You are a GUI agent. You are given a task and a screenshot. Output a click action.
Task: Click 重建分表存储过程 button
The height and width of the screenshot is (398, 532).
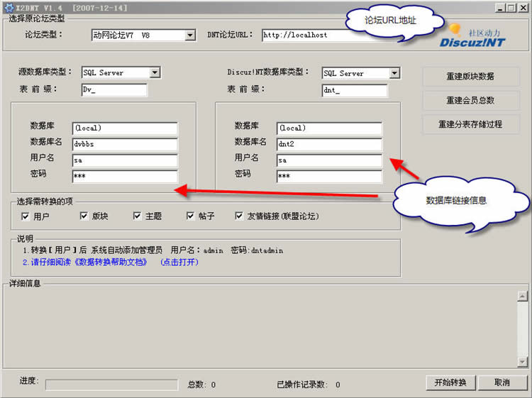pyautogui.click(x=471, y=124)
